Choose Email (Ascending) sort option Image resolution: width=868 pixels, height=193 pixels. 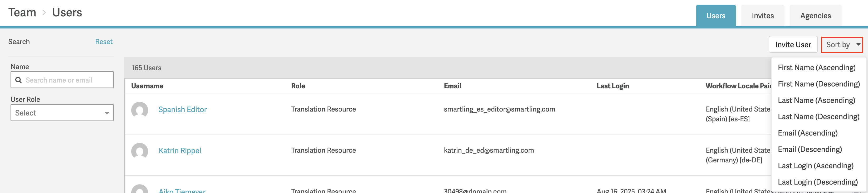[807, 133]
